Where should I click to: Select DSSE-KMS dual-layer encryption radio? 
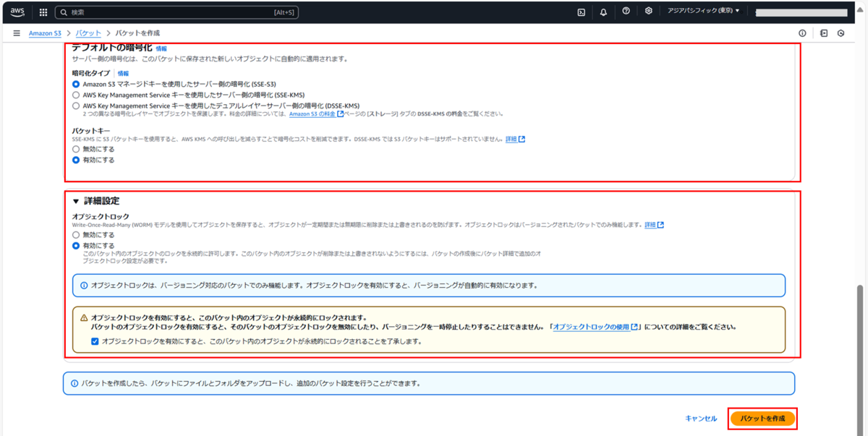(x=76, y=106)
